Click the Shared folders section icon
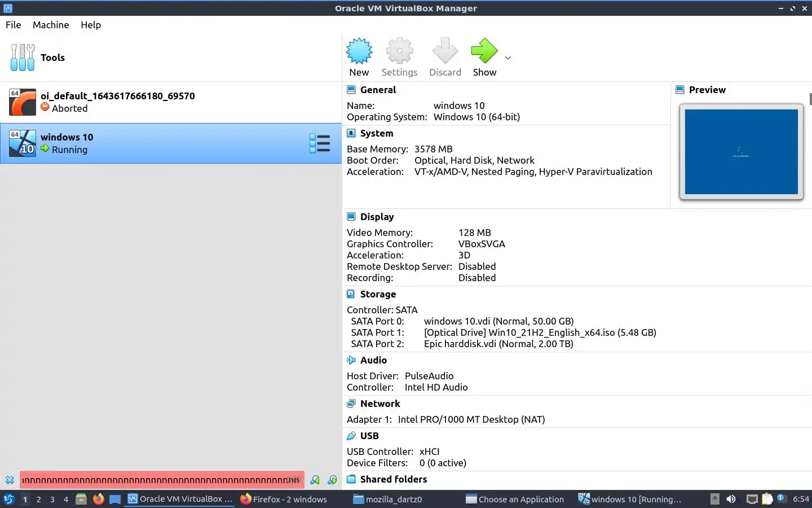The height and width of the screenshot is (508, 812). pyautogui.click(x=351, y=479)
